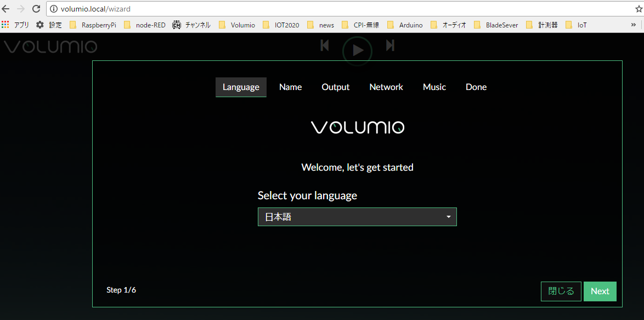Open the news bookmark folder
The height and width of the screenshot is (320, 644).
click(321, 25)
